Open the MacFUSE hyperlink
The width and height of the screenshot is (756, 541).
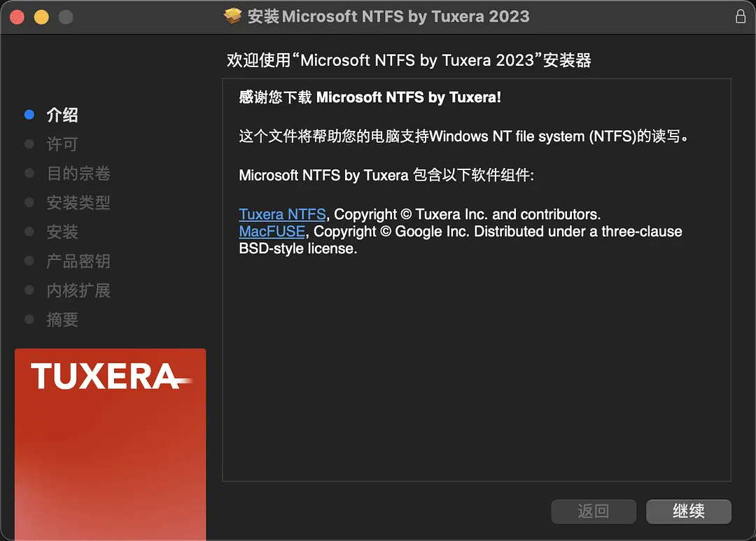pyautogui.click(x=272, y=232)
